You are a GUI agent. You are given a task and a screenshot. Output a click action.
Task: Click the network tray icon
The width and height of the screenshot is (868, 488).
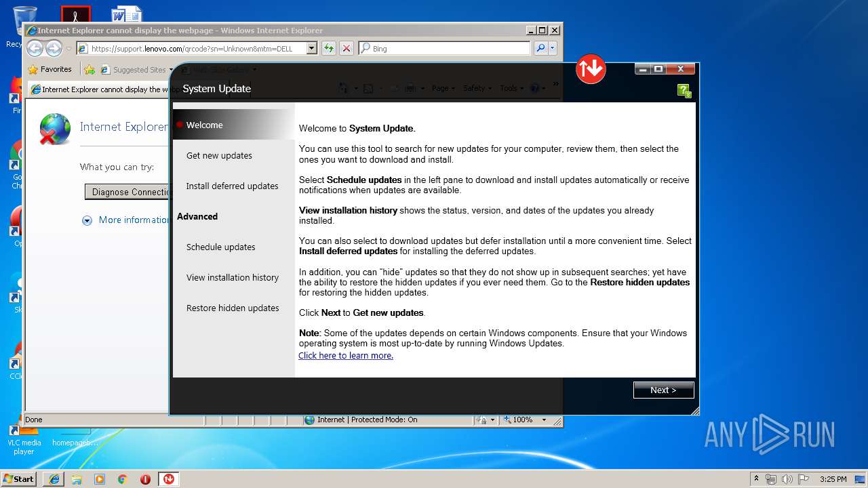click(771, 479)
